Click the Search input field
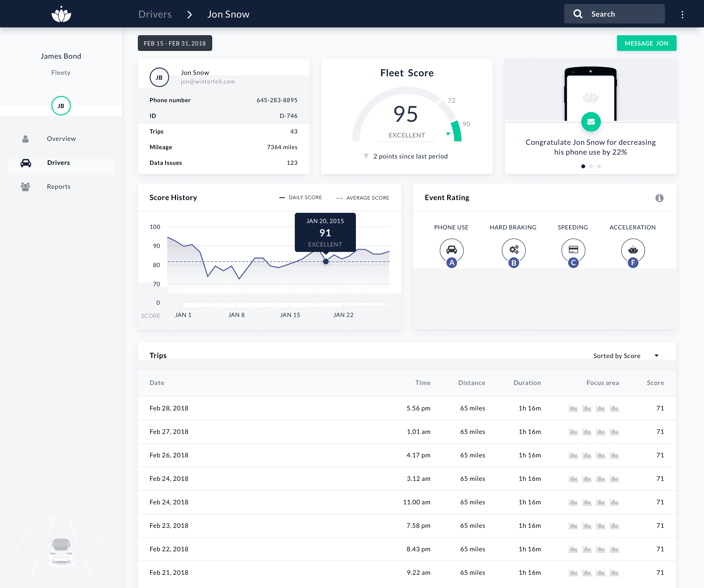704x588 pixels. (614, 14)
